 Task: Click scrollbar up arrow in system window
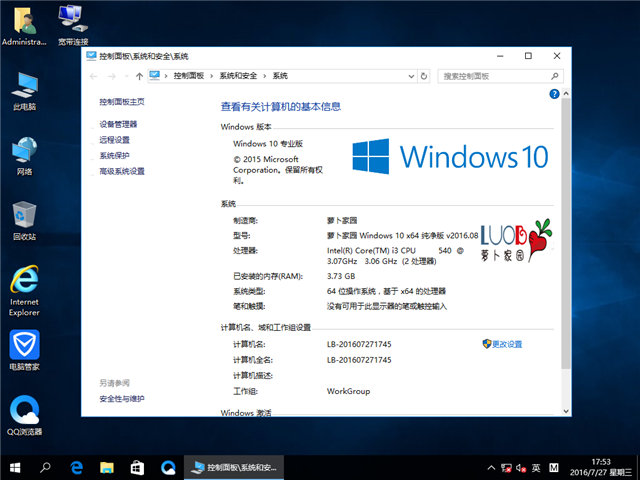click(x=566, y=93)
